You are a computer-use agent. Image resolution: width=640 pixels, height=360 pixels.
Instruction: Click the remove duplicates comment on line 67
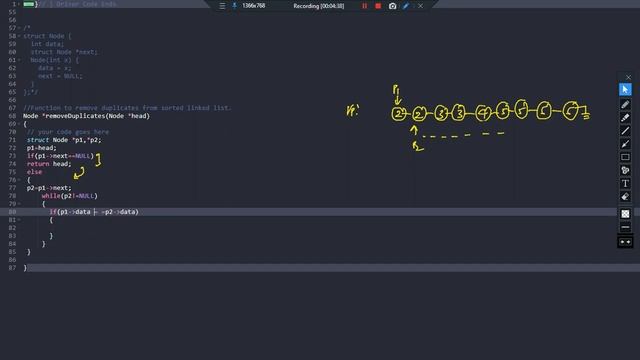127,108
